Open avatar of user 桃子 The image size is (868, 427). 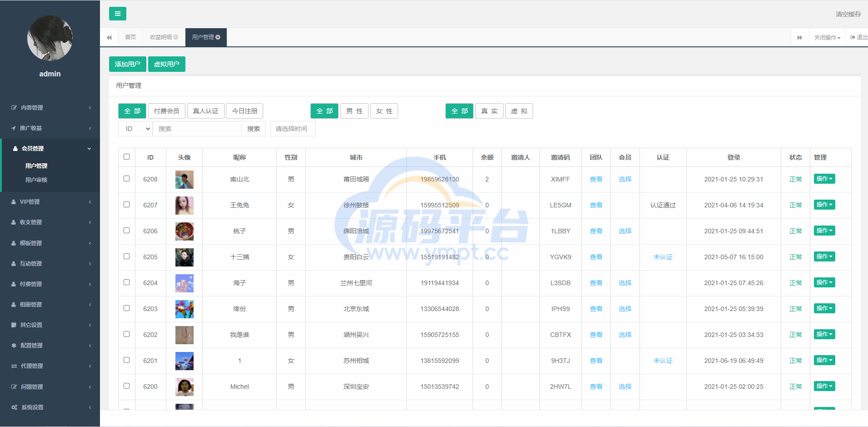[185, 231]
